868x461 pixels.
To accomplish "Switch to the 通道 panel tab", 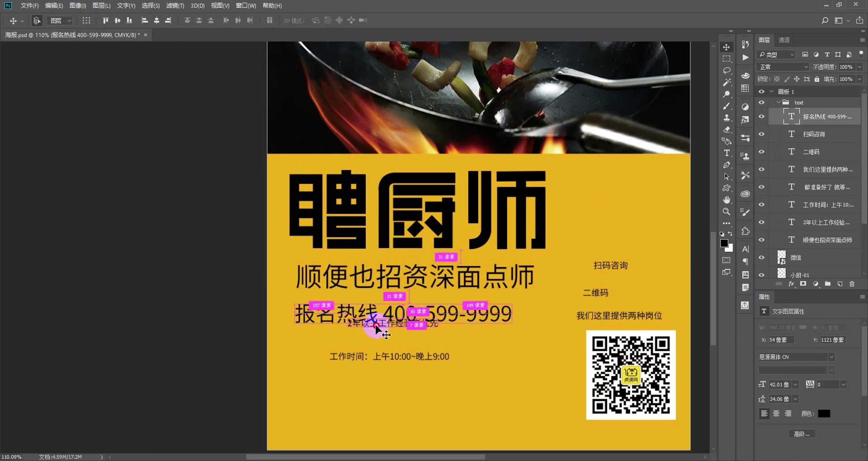I will (784, 40).
